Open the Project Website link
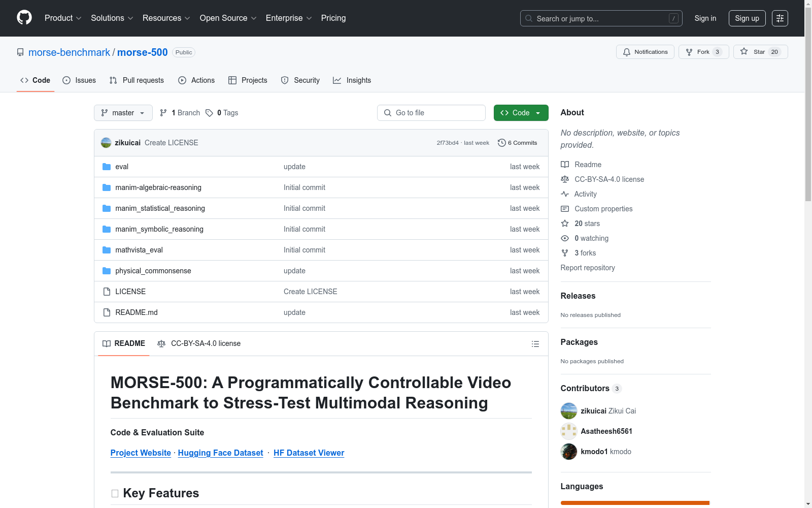 click(141, 453)
